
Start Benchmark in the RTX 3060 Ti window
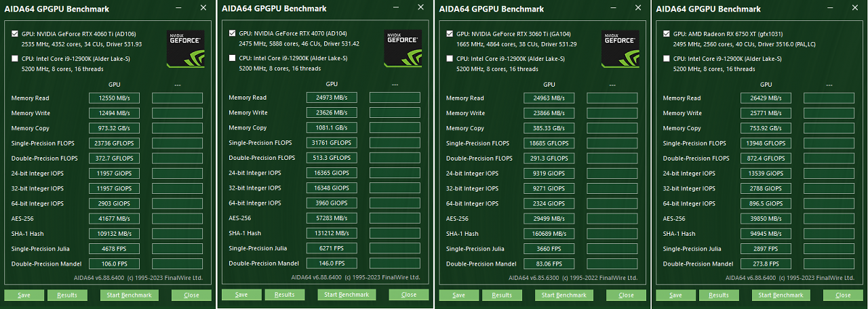(x=564, y=295)
